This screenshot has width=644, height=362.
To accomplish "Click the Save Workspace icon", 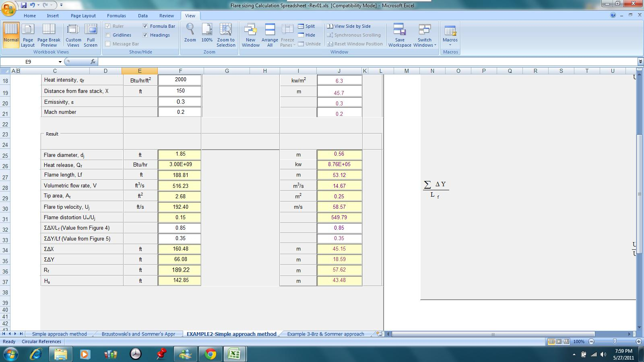I will (x=400, y=35).
